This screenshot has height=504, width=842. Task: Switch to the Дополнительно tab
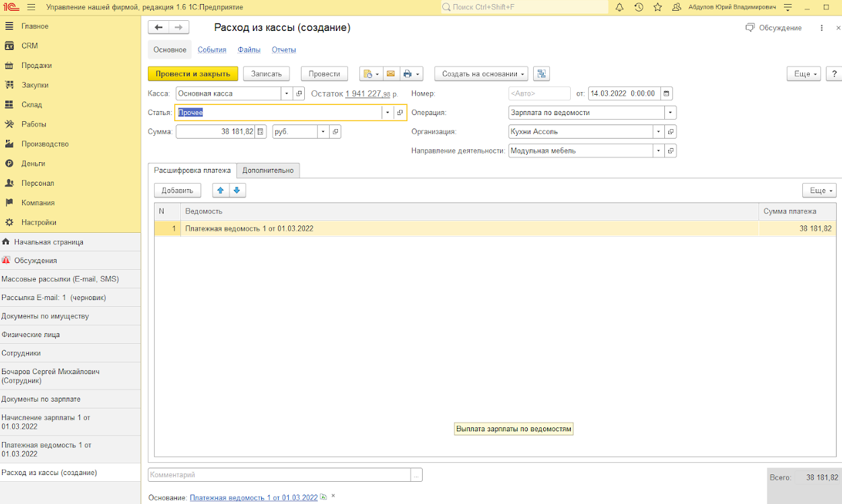(268, 170)
